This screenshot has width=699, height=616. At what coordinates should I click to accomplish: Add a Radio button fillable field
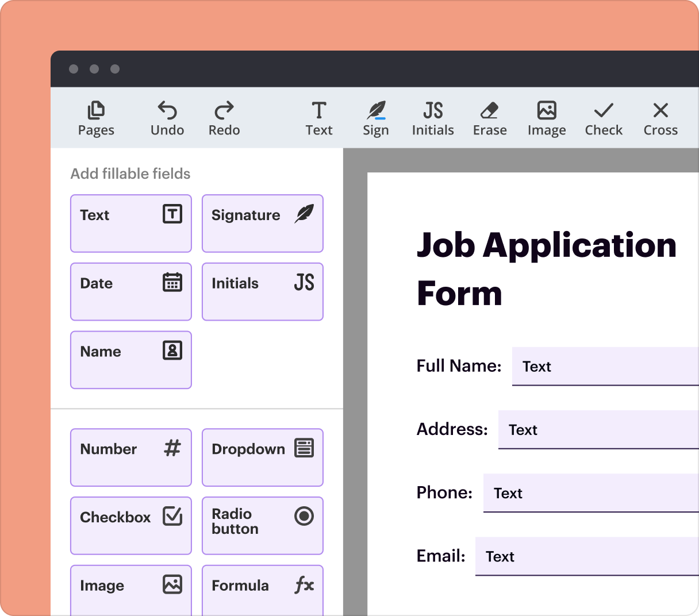coord(262,525)
